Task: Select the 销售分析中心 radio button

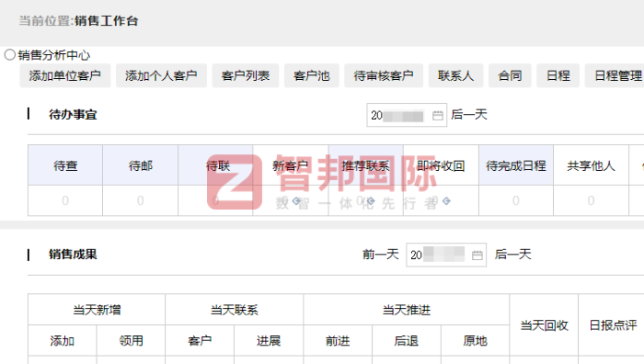Action: [x=10, y=54]
